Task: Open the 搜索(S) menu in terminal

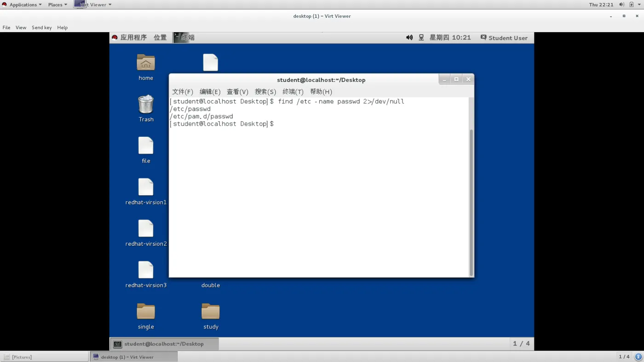Action: (x=265, y=92)
